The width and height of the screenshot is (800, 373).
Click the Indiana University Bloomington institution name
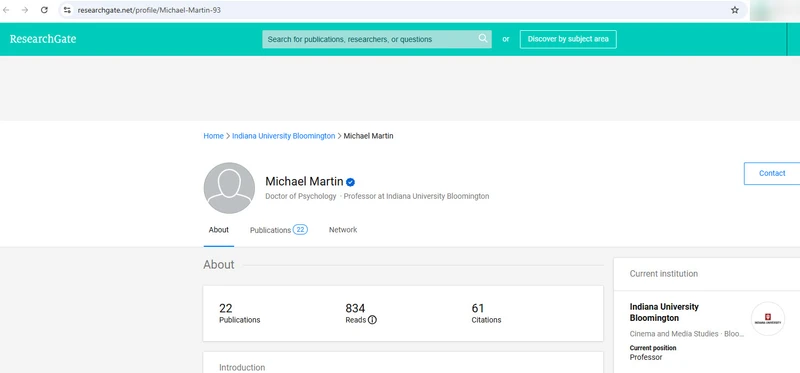pos(664,312)
